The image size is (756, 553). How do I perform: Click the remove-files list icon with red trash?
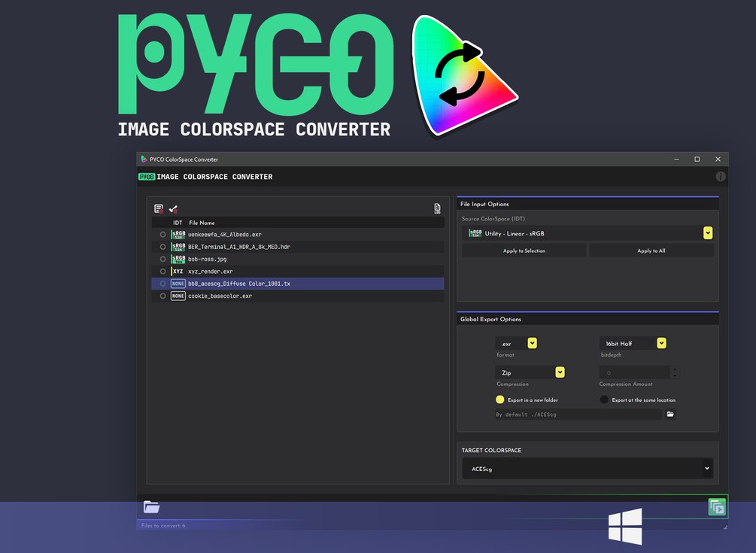pos(159,208)
